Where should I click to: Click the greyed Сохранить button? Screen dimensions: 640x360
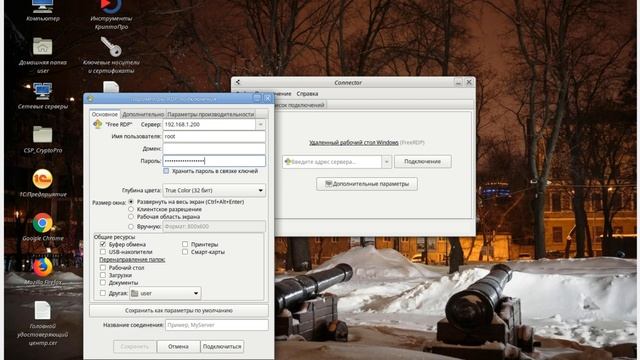(x=135, y=347)
